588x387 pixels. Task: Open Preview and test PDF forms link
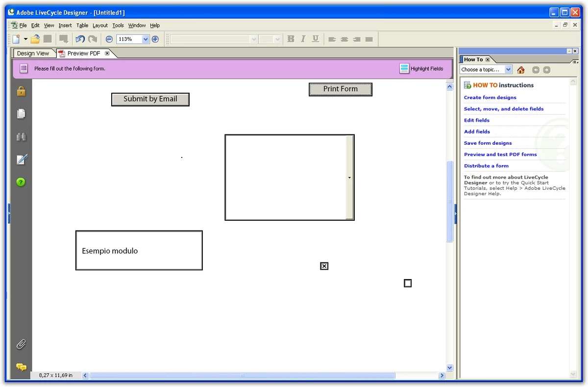pyautogui.click(x=500, y=155)
